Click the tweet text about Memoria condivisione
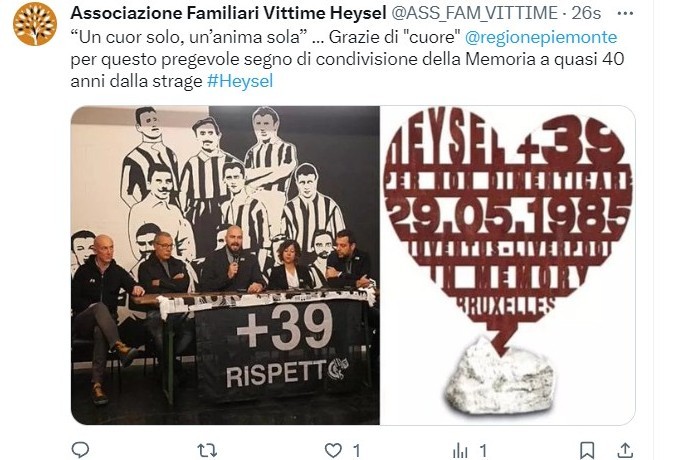Viewport: 680px width, 460px height. (347, 59)
